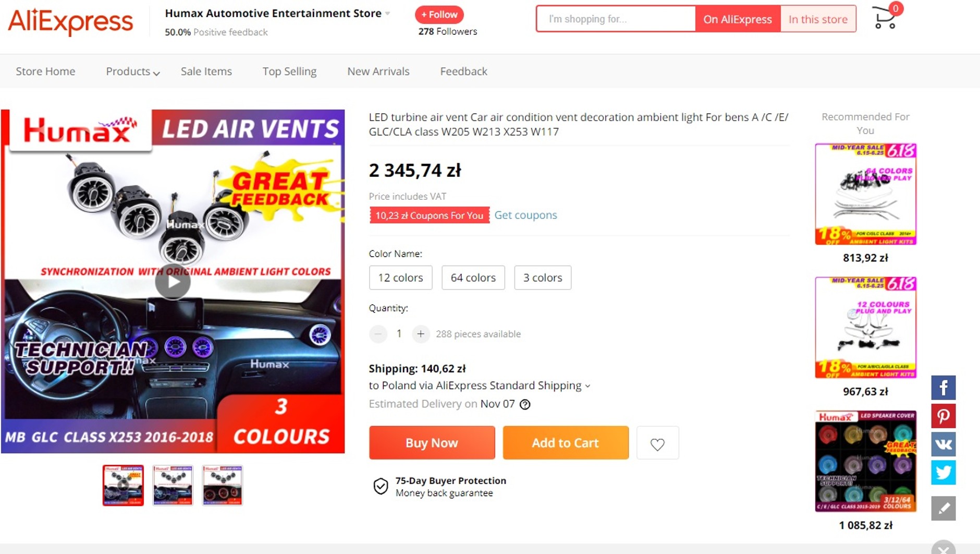Choose the 64 colors variant
The width and height of the screenshot is (980, 554).
[x=473, y=278]
